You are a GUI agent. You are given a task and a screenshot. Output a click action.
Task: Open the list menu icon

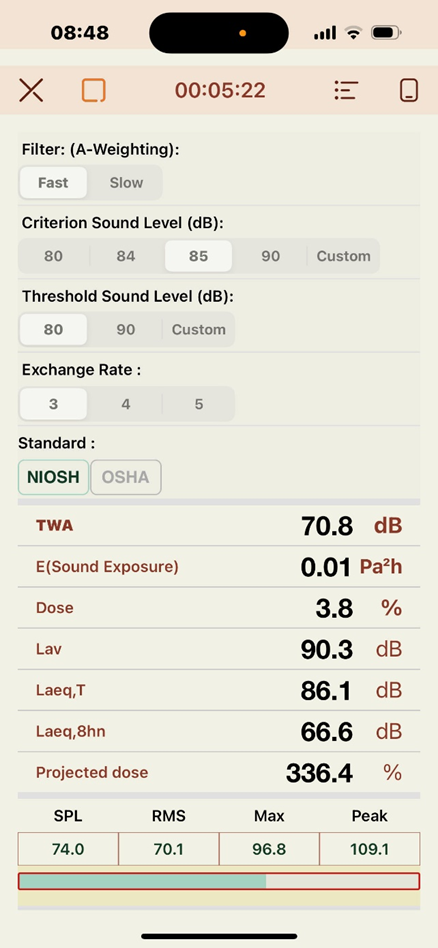tap(346, 90)
